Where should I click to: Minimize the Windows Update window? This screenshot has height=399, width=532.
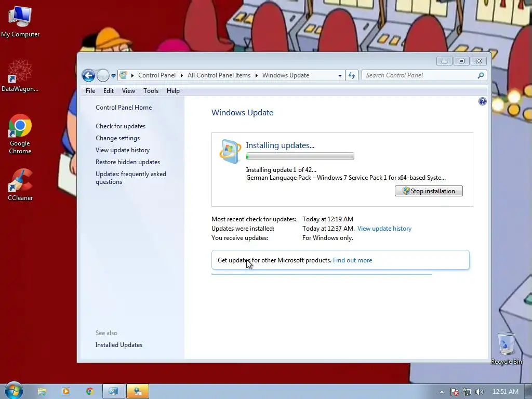coord(444,61)
